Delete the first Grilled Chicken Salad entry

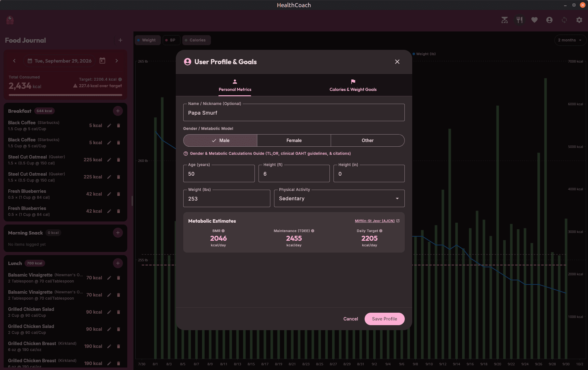pos(119,312)
